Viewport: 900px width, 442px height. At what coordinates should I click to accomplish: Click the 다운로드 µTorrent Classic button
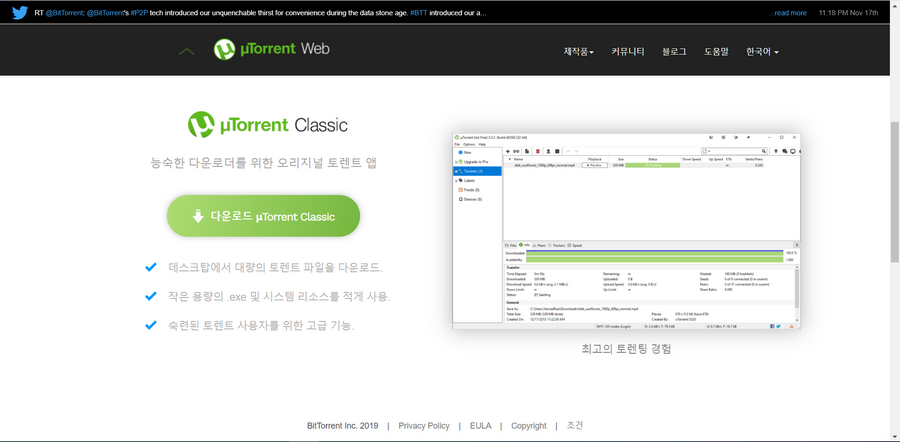(x=263, y=216)
